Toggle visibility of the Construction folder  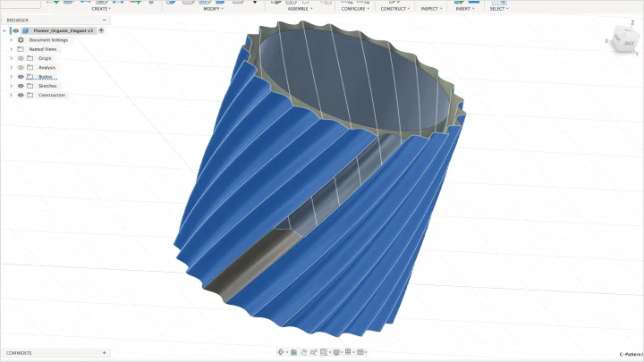[x=21, y=95]
